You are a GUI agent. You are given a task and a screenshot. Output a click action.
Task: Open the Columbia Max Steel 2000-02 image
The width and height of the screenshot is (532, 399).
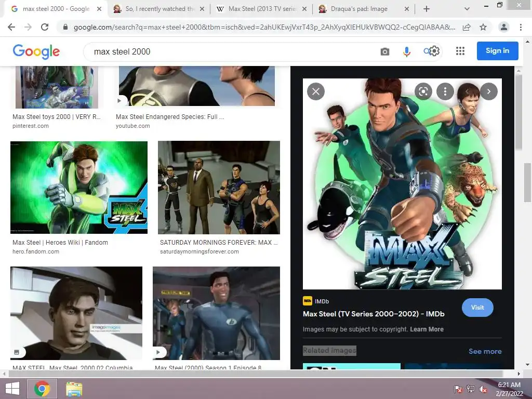tap(76, 313)
